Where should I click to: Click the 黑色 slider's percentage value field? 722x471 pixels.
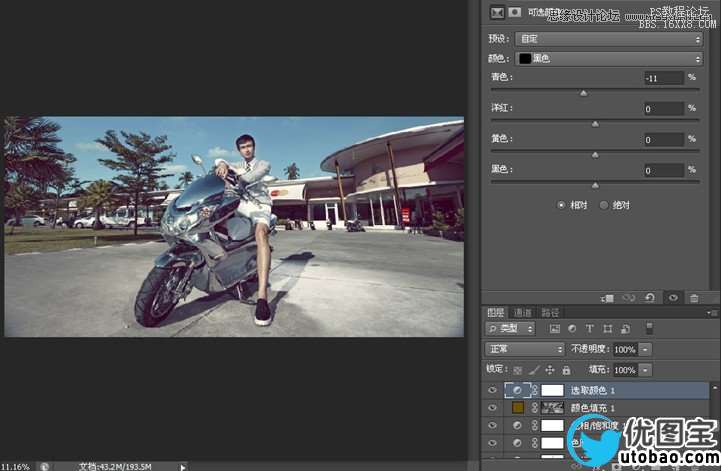pos(663,170)
